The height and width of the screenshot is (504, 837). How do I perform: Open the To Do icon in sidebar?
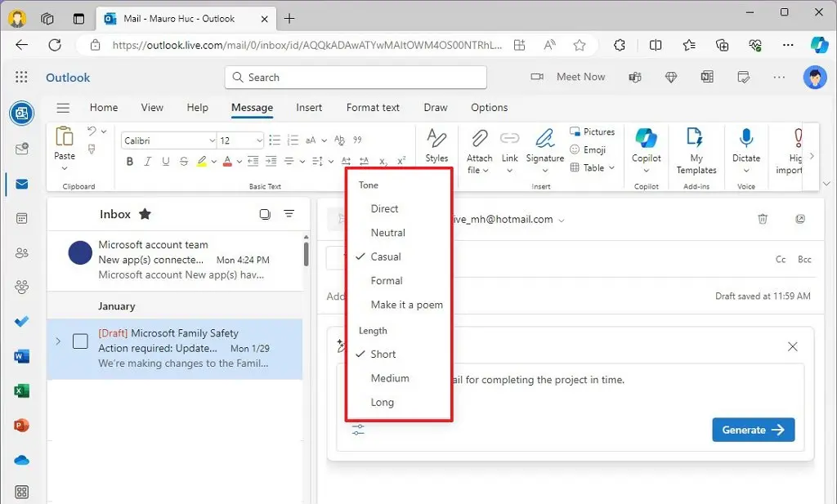pyautogui.click(x=21, y=322)
